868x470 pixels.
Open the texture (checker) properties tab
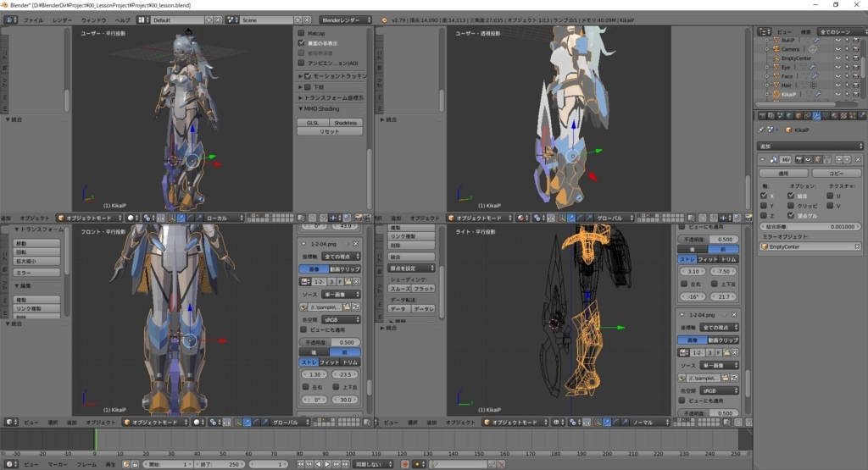[843, 115]
